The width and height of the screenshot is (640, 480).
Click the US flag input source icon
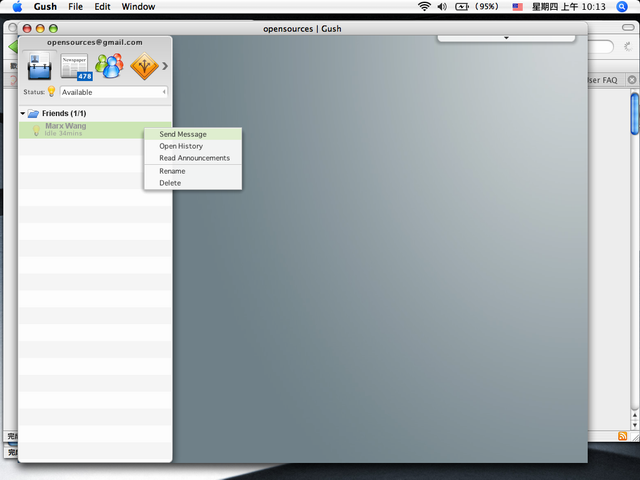pyautogui.click(x=518, y=7)
